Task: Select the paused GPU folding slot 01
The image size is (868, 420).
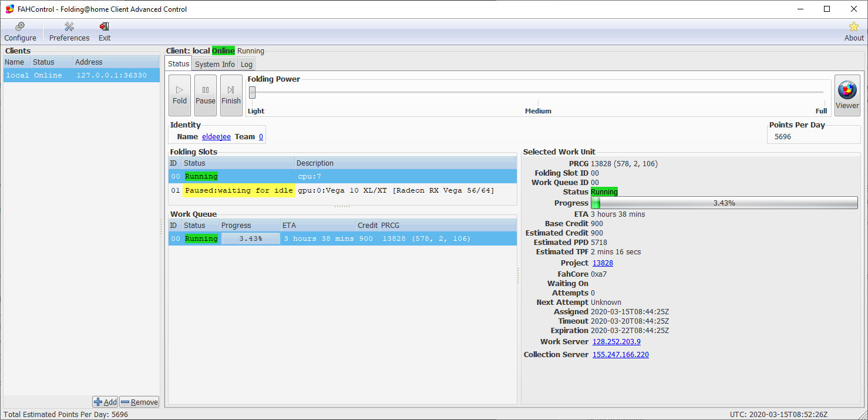Action: pos(342,190)
